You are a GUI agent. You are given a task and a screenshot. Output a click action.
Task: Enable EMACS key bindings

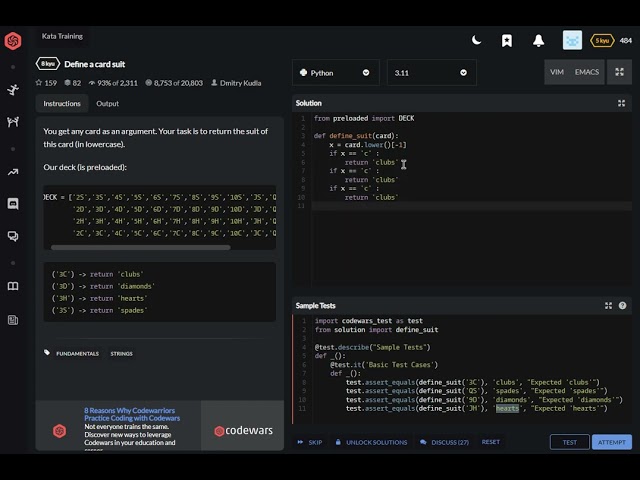[587, 72]
